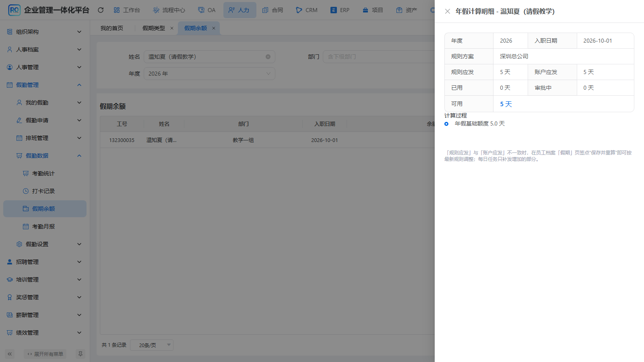Expand 组织架构 in the sidebar
Screen dimensions: 644x362
45,32
